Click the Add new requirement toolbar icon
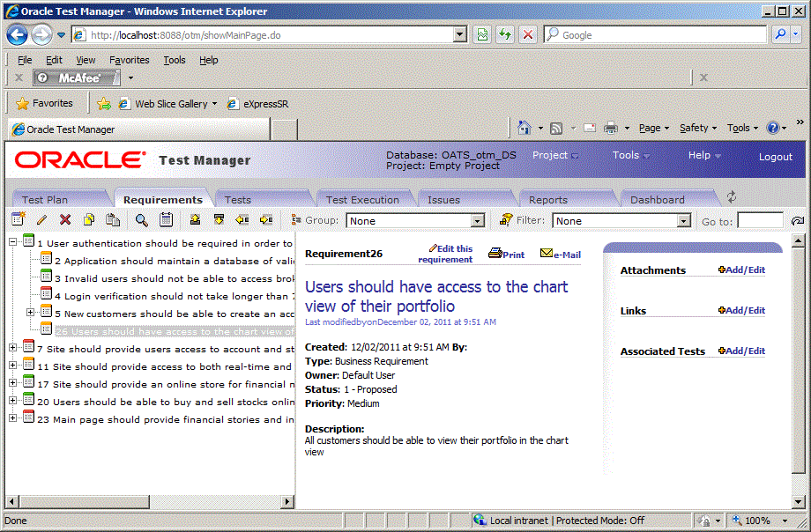The width and height of the screenshot is (811, 532). (19, 219)
